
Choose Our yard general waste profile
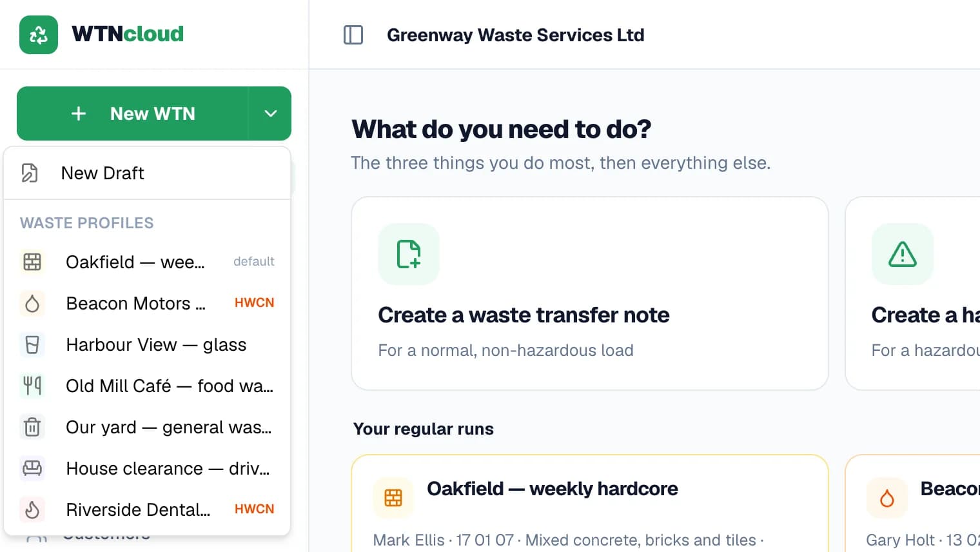tap(147, 427)
